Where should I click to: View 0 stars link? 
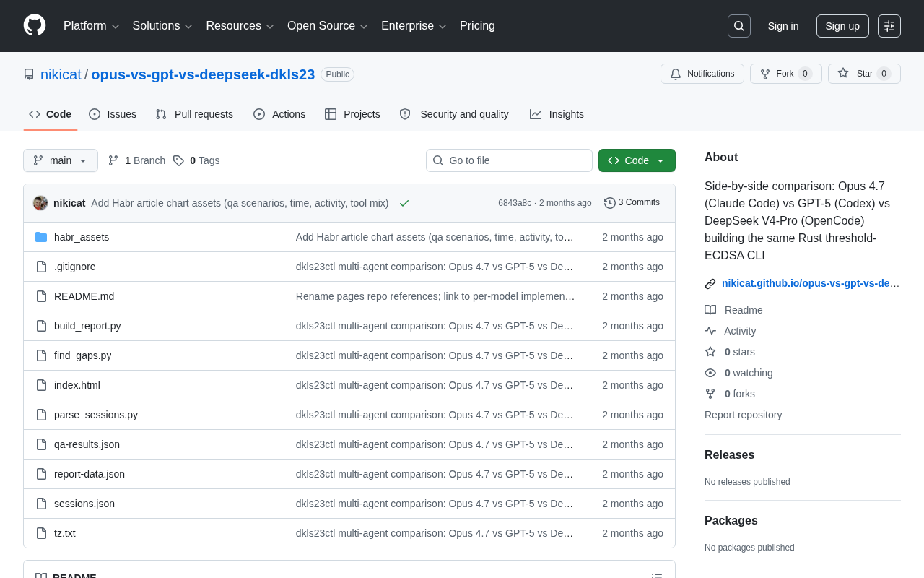point(730,352)
